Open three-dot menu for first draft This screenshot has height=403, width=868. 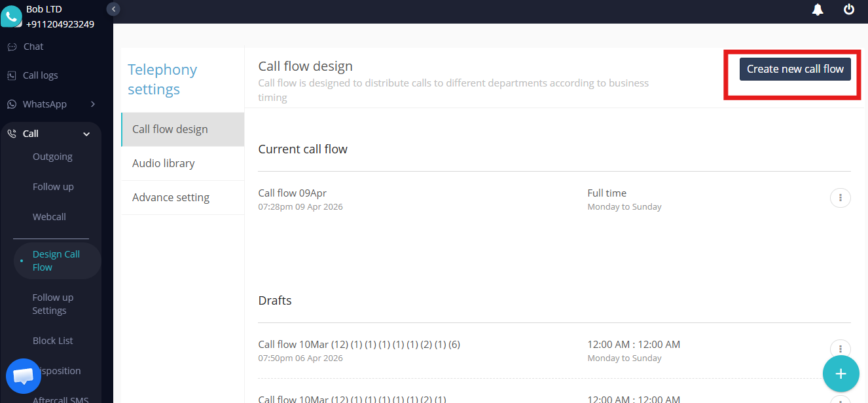[840, 349]
